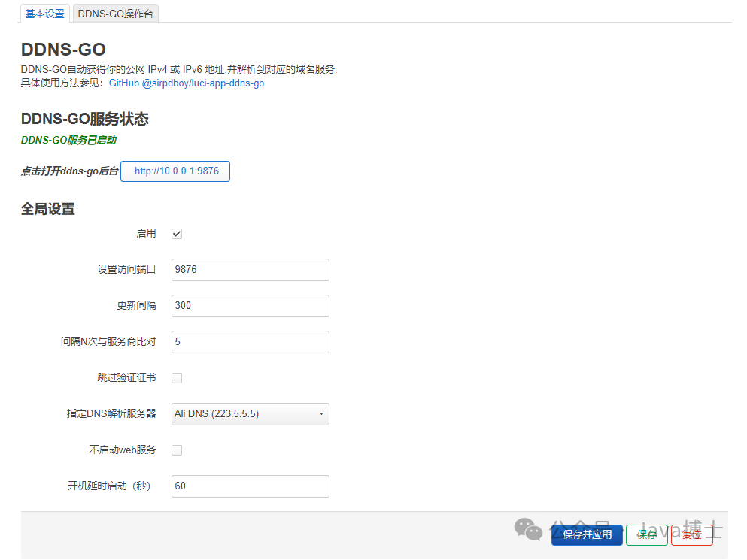Click the http://10.0.0.1:9876 backend button
747x560 pixels.
coord(176,171)
